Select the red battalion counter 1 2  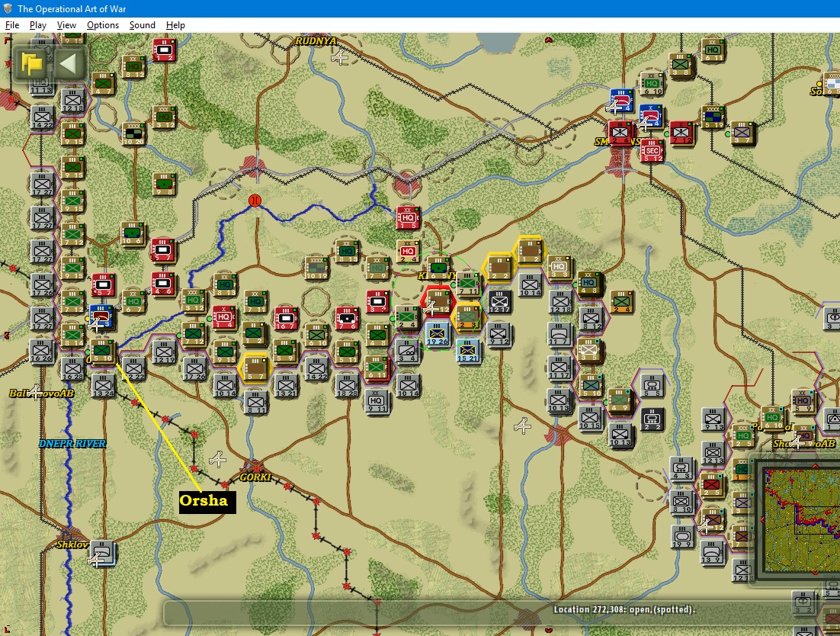[x=164, y=50]
